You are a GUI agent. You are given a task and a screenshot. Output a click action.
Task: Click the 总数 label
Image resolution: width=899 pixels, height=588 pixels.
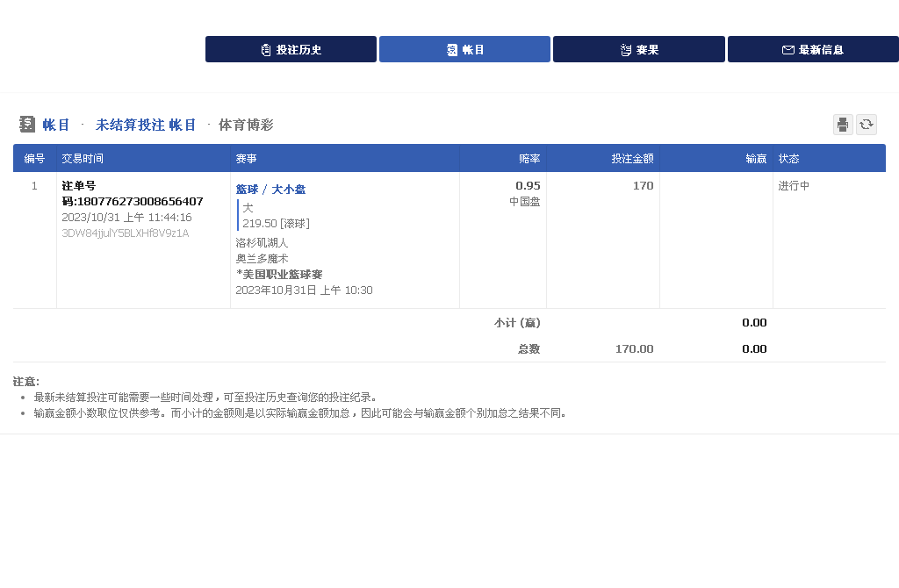coord(529,349)
